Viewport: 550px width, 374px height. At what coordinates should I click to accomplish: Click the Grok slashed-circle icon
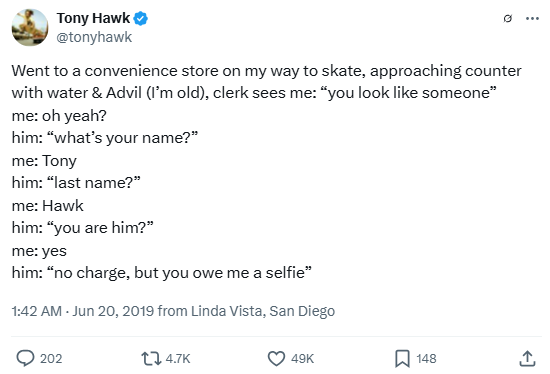coord(508,18)
